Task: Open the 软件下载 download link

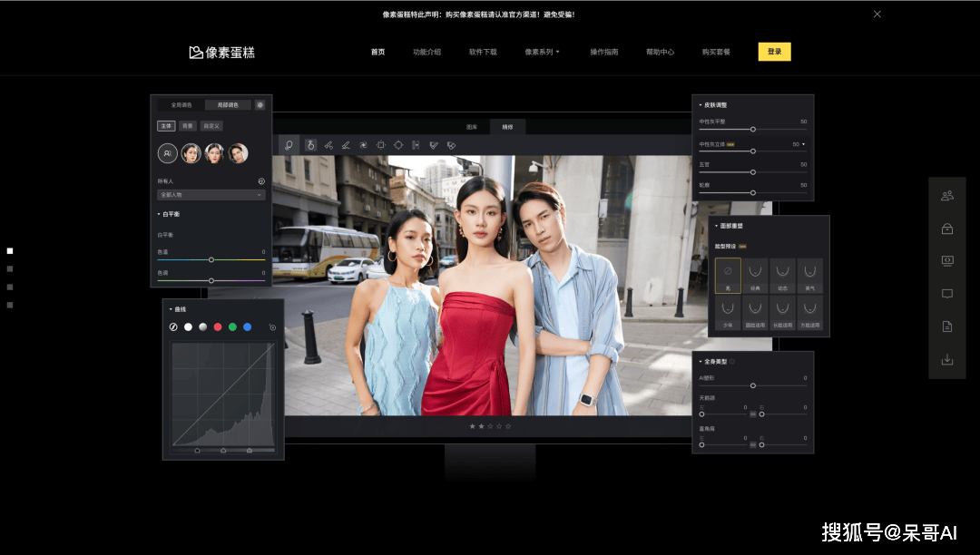Action: (x=483, y=53)
